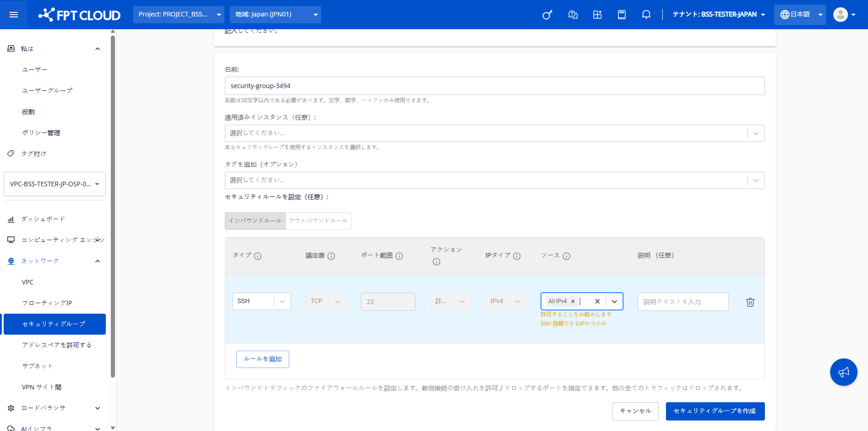This screenshot has width=868, height=431.
Task: Open VPN サイト間 in the sidebar
Action: tap(42, 387)
